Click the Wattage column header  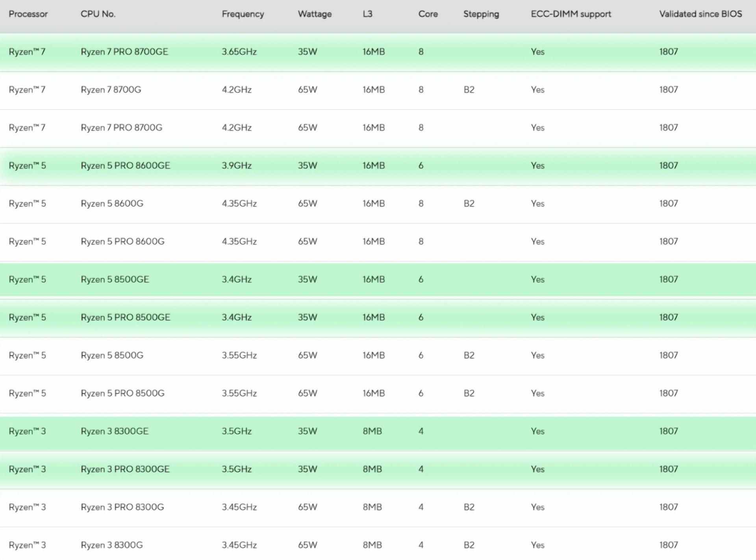click(x=315, y=14)
